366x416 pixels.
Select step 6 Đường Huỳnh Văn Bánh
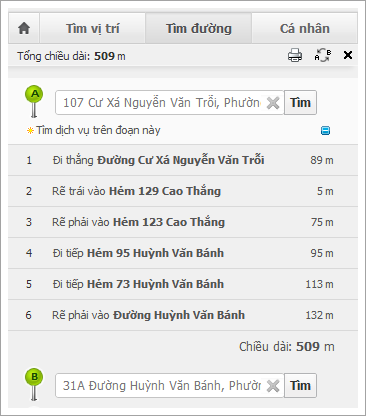[x=183, y=315]
